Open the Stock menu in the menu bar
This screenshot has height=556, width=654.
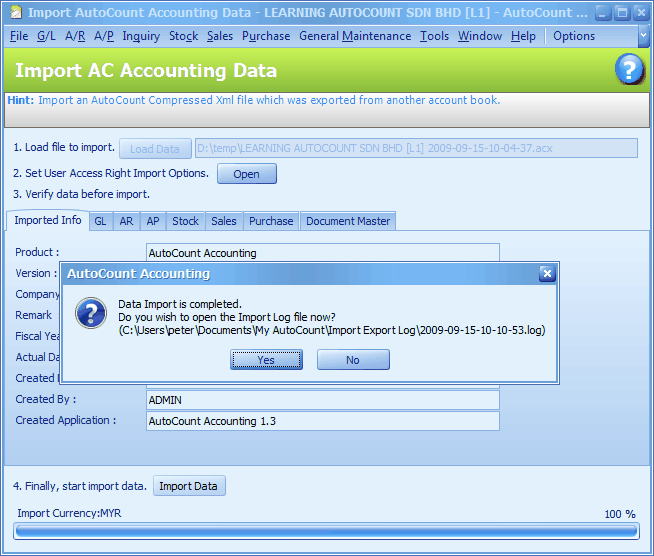184,36
